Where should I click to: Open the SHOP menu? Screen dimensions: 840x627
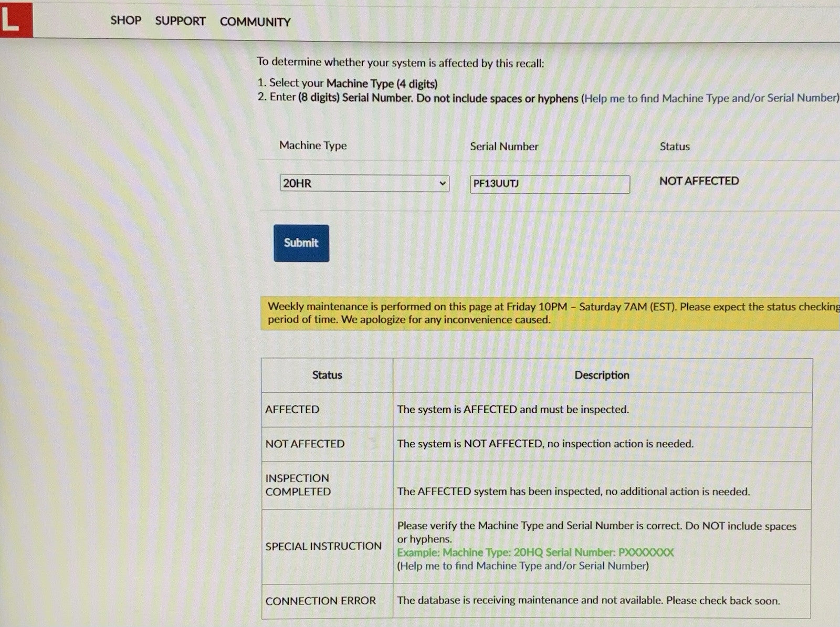point(125,20)
